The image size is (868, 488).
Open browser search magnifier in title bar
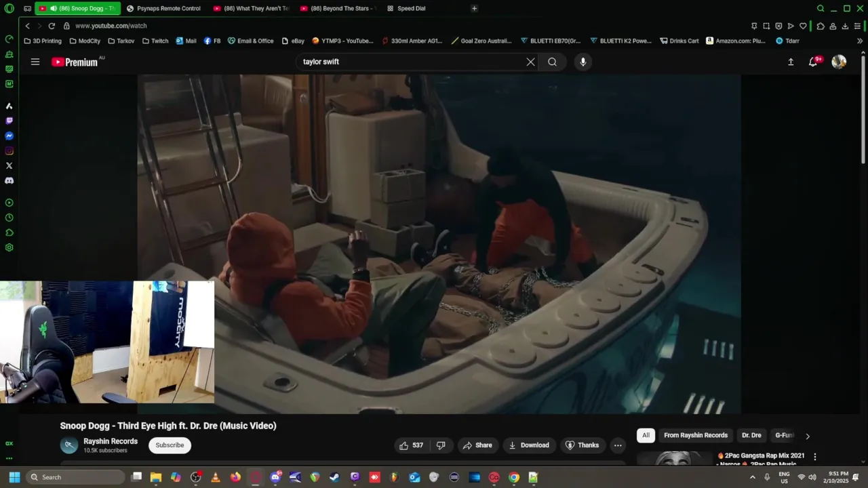click(821, 8)
